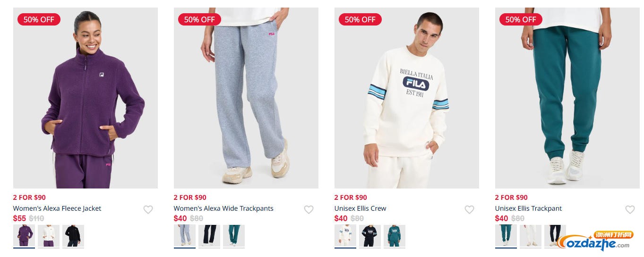Pick black colour variant of Fleece Jacket
644x257 pixels.
coord(73,236)
